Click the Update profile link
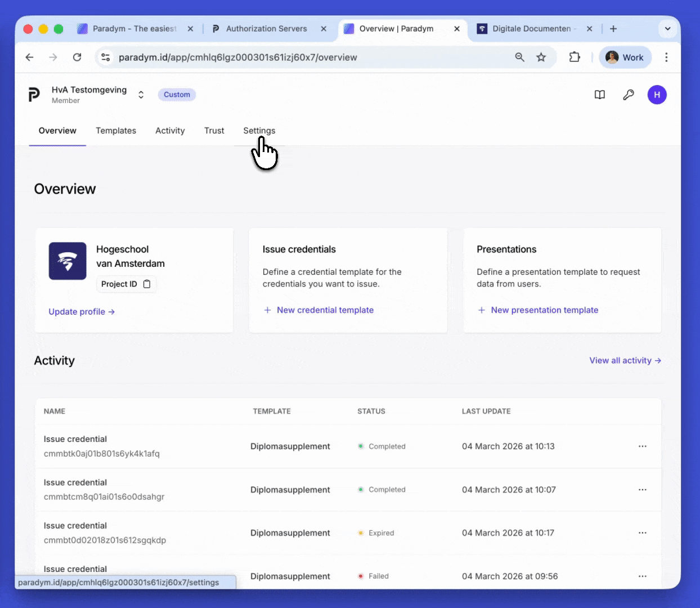This screenshot has height=608, width=700. tap(82, 312)
